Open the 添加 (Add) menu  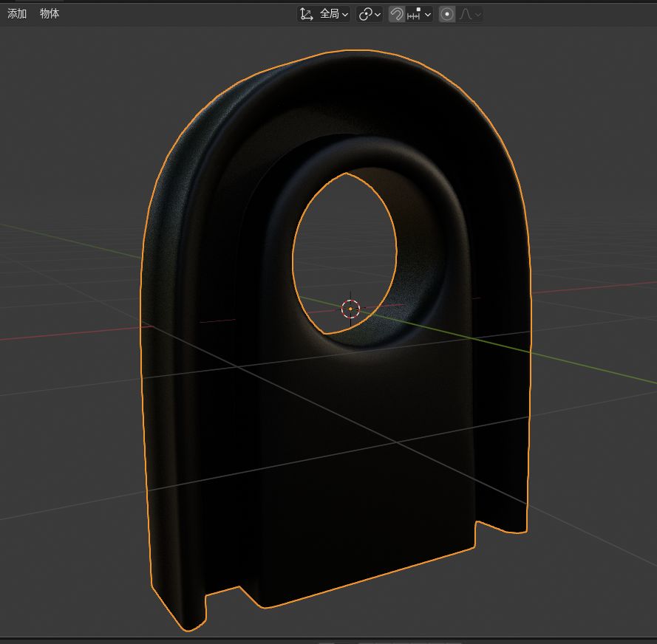pos(17,14)
